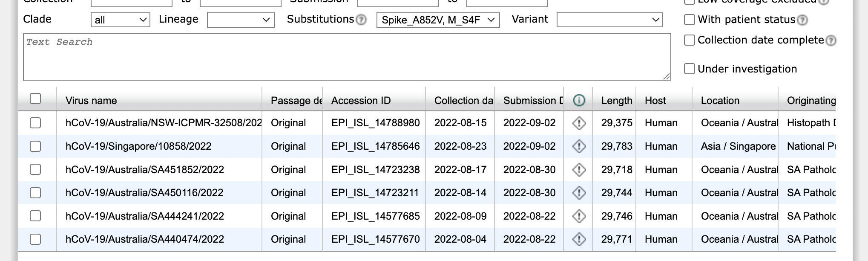Click the warning diamond for hCoV-19/Singapore/10858/2022
The height and width of the screenshot is (261, 868).
pos(578,146)
